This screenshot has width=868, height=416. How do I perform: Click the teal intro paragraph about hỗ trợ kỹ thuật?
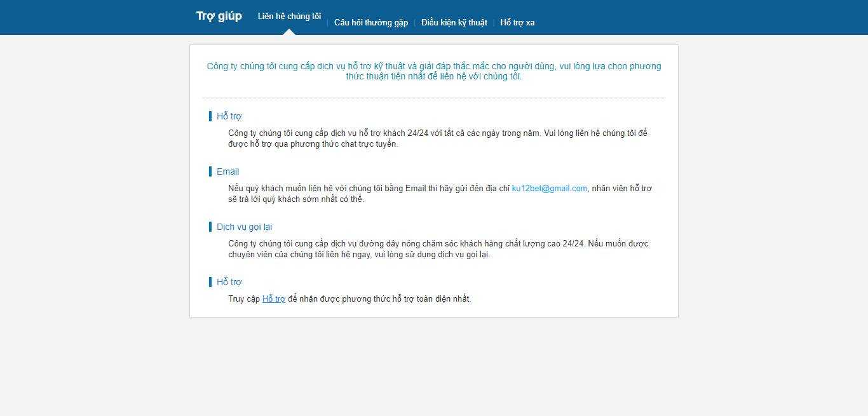point(434,71)
